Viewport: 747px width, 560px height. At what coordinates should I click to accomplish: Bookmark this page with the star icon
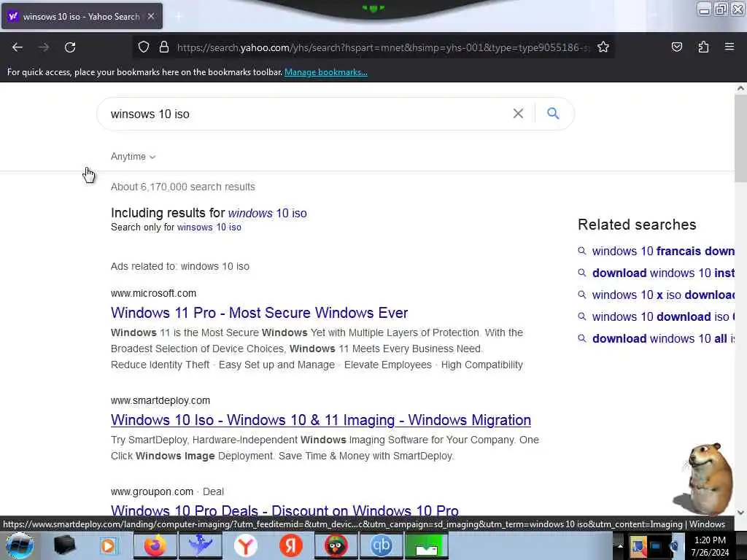pos(603,47)
